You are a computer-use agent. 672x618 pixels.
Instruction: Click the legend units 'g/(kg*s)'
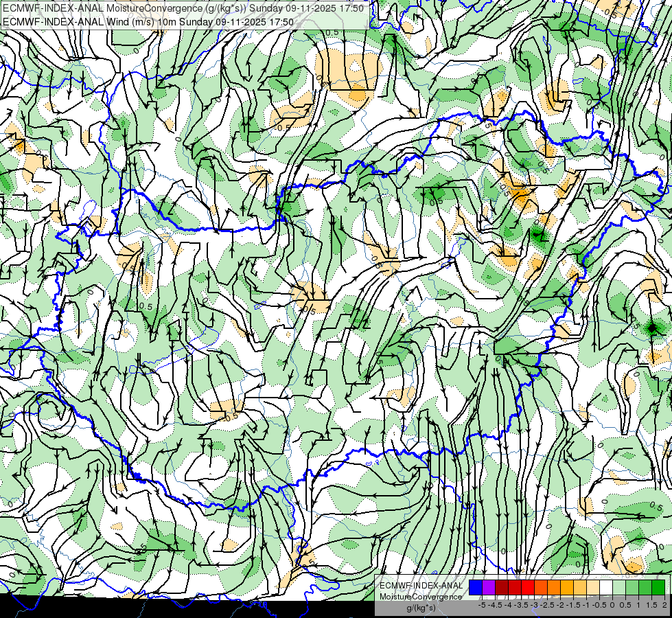click(x=421, y=608)
